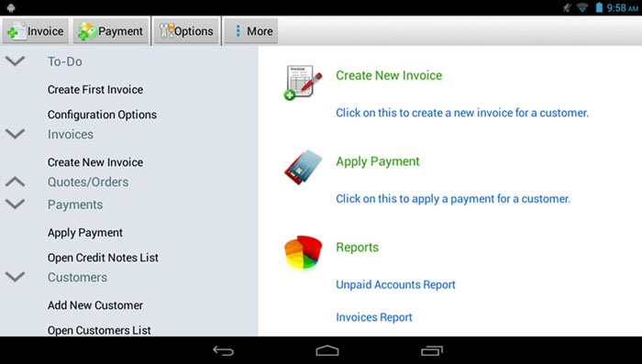
Task: Open Options from the toolbar
Action: click(x=186, y=31)
